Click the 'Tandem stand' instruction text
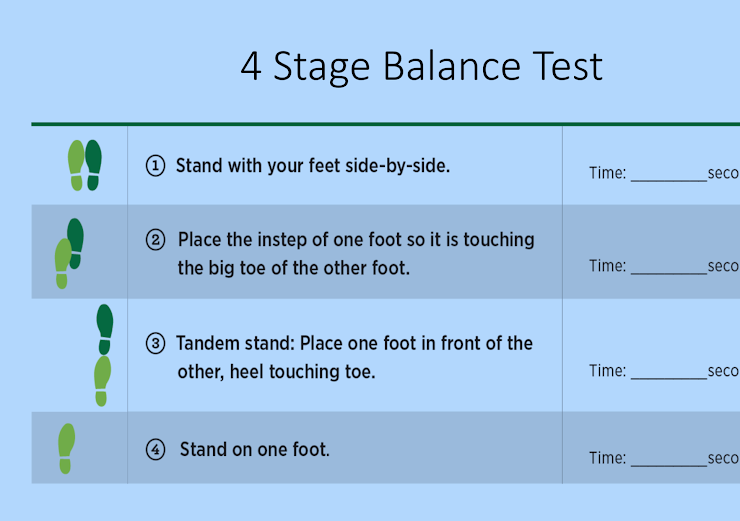740x521 pixels. coord(354,358)
